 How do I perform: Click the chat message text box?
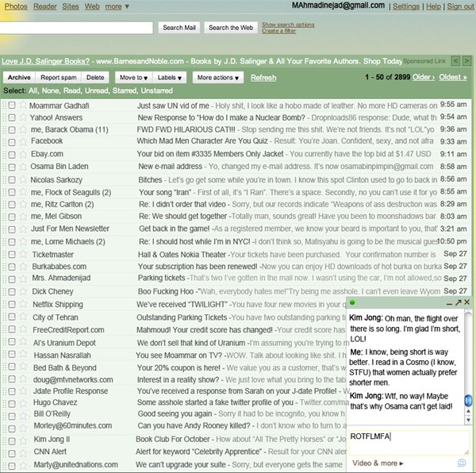click(x=409, y=442)
